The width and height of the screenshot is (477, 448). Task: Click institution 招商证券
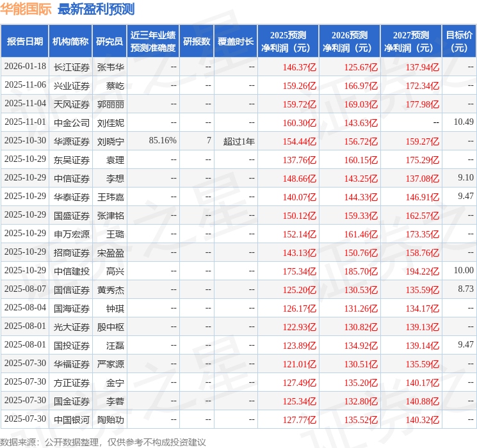coord(72,253)
